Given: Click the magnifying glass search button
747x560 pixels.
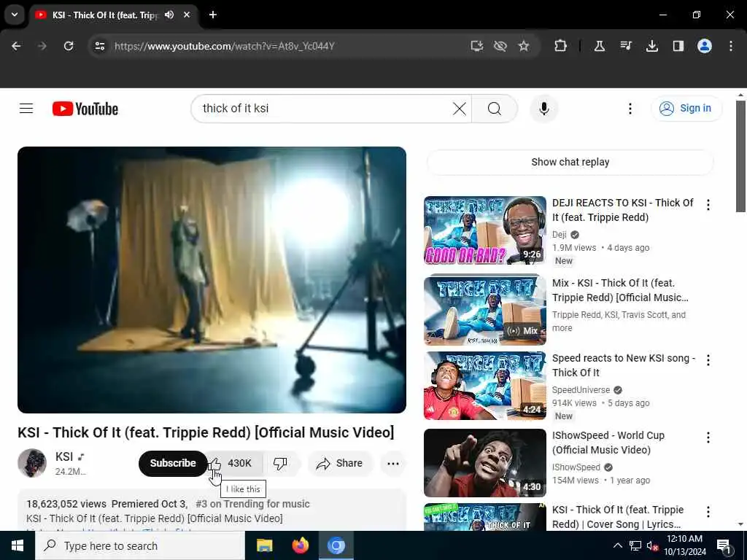Looking at the screenshot, I should click(x=495, y=109).
